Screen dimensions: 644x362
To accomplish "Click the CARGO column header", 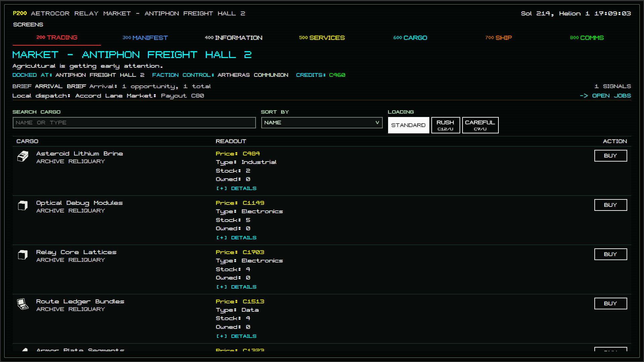I will (x=27, y=141).
